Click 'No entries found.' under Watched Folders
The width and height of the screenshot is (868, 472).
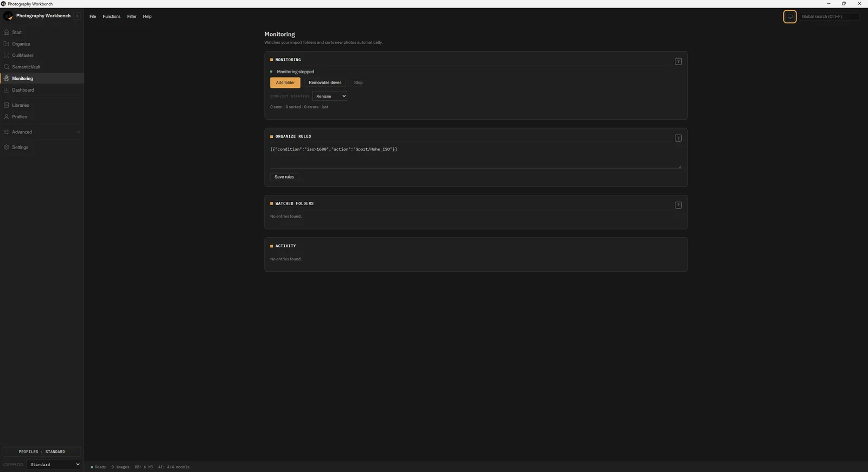(286, 216)
